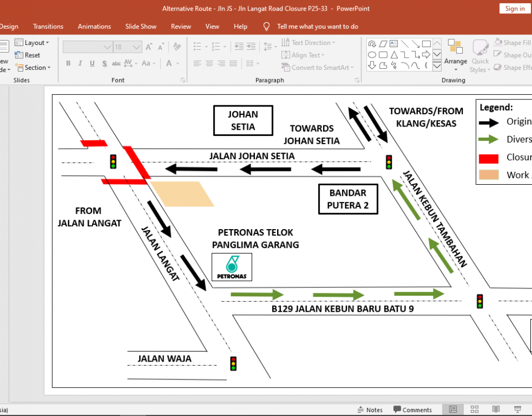Toggle Italic text formatting
The width and height of the screenshot is (532, 416).
pos(80,63)
